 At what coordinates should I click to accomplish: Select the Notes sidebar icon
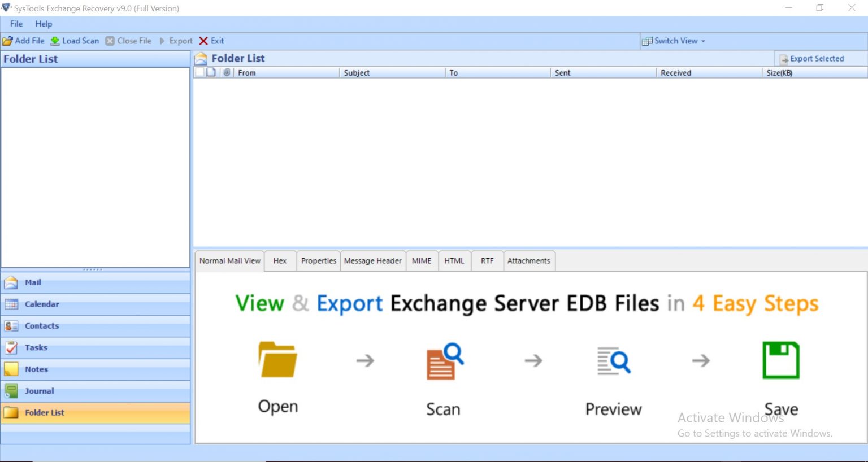click(x=11, y=369)
